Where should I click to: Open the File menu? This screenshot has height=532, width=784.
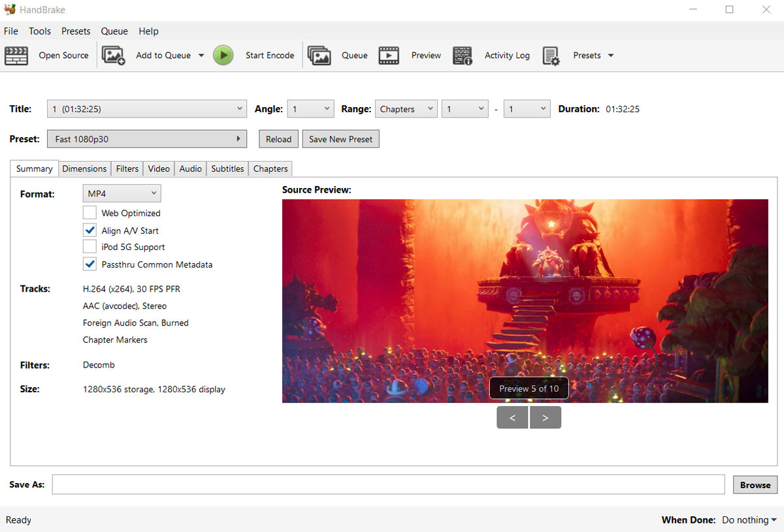[11, 31]
